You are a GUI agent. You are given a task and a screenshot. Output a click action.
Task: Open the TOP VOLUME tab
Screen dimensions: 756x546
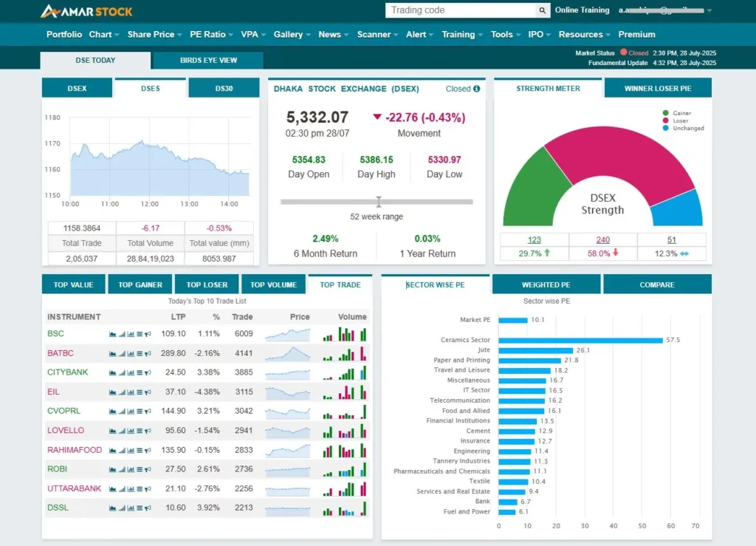273,284
